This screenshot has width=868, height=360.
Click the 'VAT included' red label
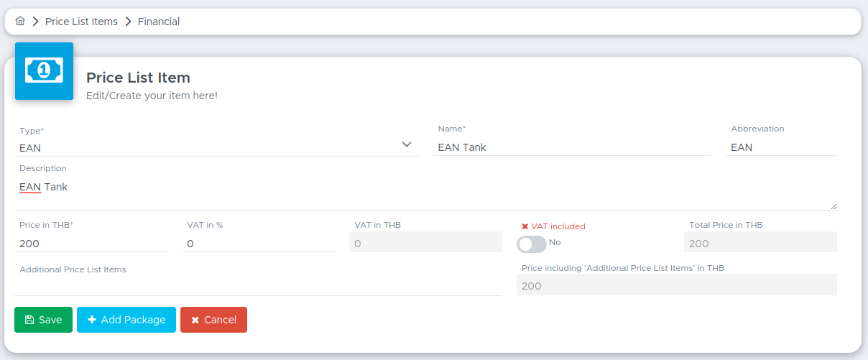558,226
